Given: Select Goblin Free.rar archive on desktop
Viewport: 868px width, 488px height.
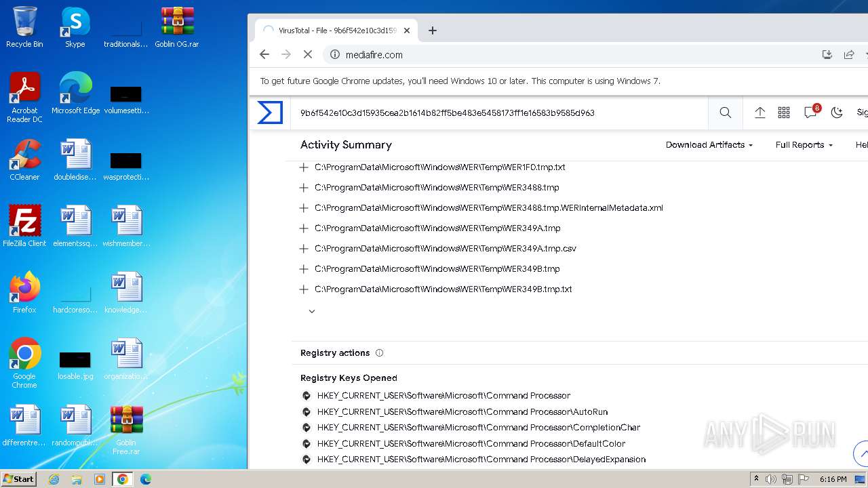Looking at the screenshot, I should tap(126, 430).
